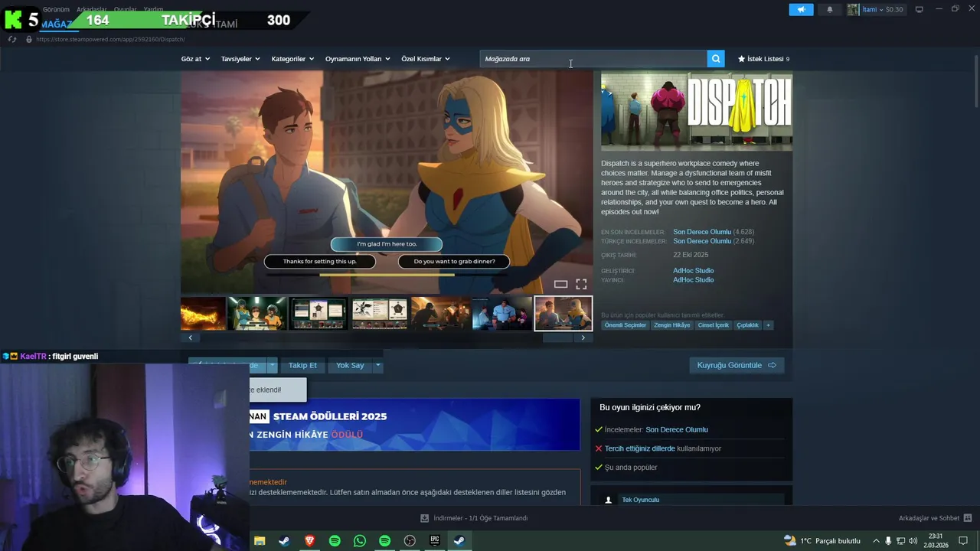Open WhatsApp from the taskbar
This screenshot has width=980, height=551.
360,541
